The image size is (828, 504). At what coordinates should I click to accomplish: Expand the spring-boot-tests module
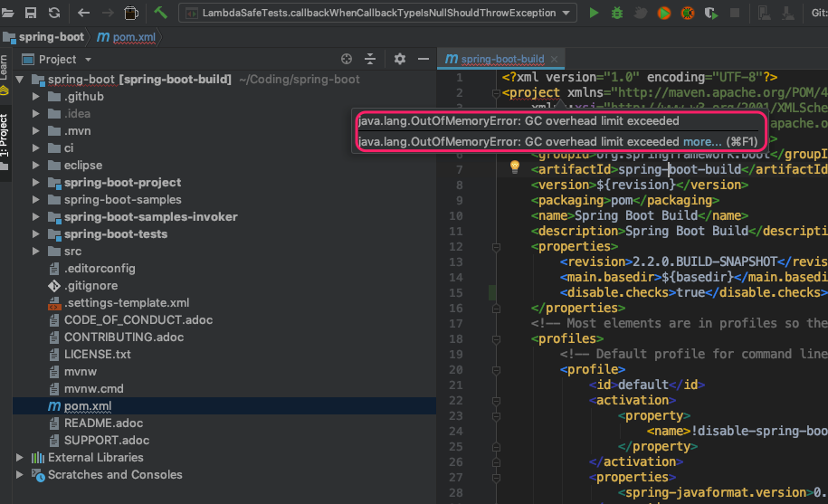pyautogui.click(x=36, y=233)
